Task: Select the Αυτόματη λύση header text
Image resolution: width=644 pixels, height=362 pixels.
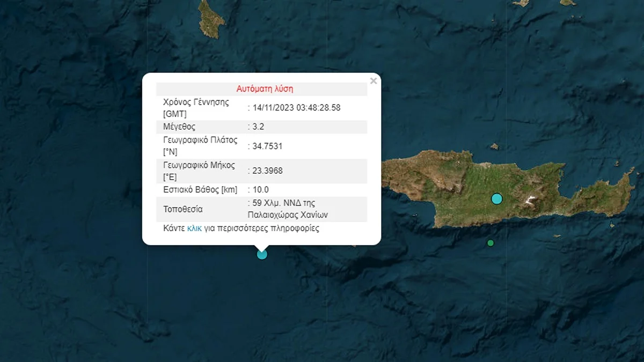Action: [x=265, y=89]
